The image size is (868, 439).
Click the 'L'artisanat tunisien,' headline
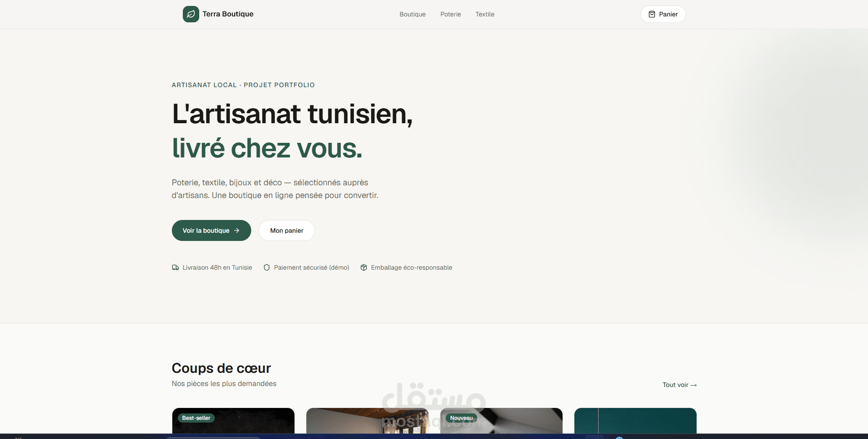tap(292, 114)
